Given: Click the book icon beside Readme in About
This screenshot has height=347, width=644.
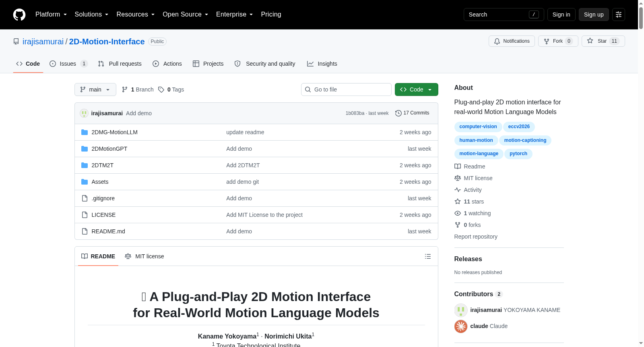Looking at the screenshot, I should coord(458,166).
